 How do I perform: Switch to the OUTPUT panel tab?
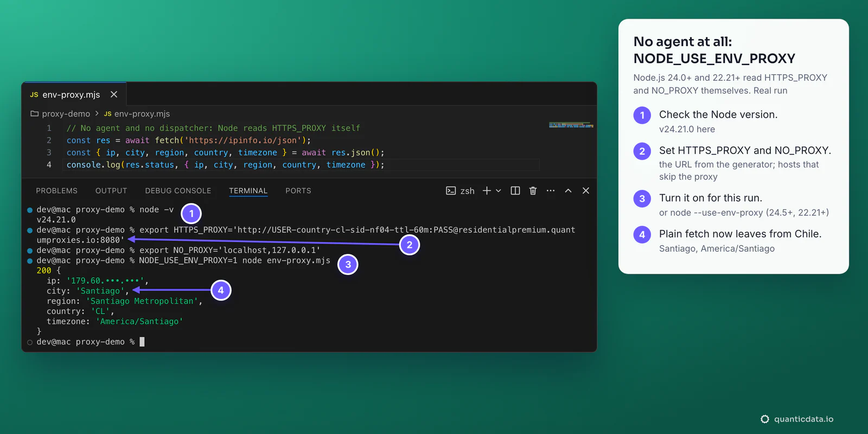tap(111, 191)
